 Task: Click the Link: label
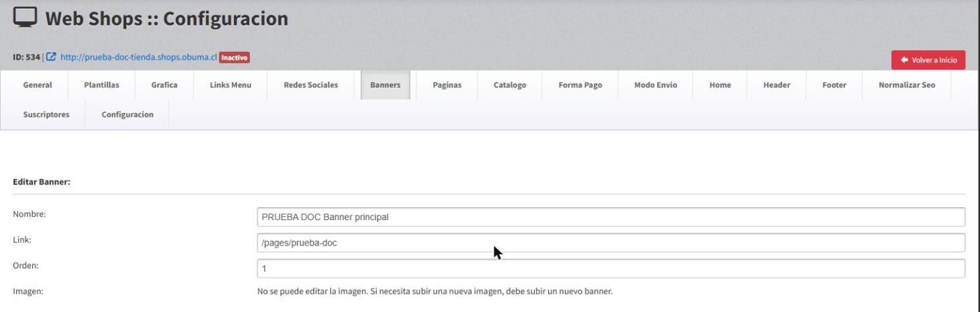click(22, 240)
